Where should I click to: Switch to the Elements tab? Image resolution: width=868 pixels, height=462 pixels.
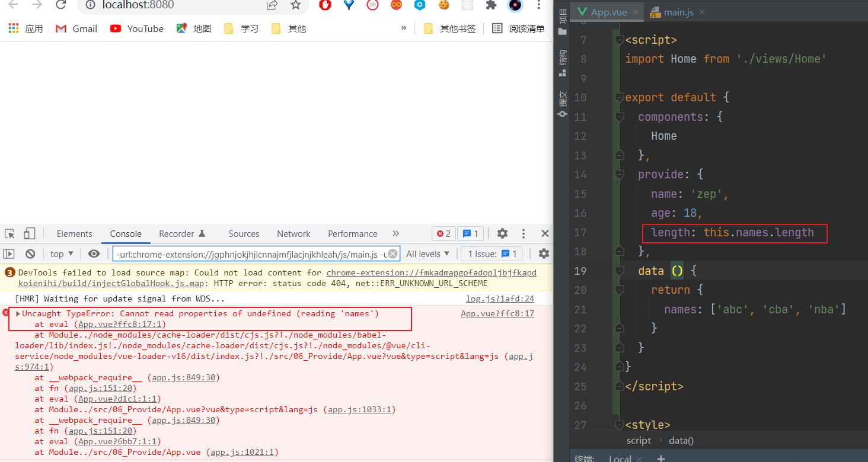74,233
